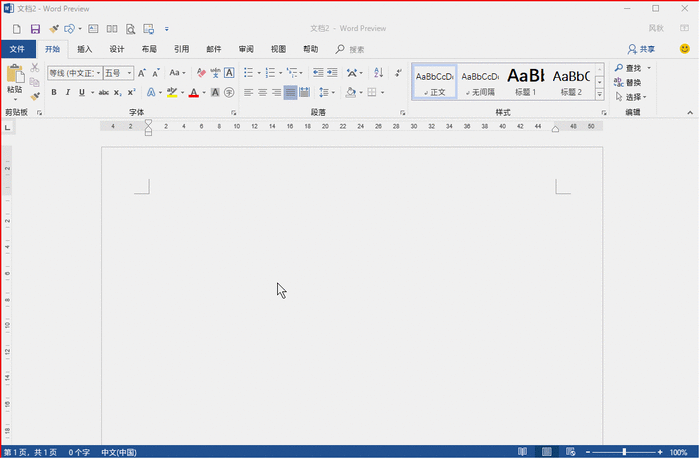Click the enclosed characters circle icon
Viewport: 700px width, 459px height.
[x=229, y=92]
